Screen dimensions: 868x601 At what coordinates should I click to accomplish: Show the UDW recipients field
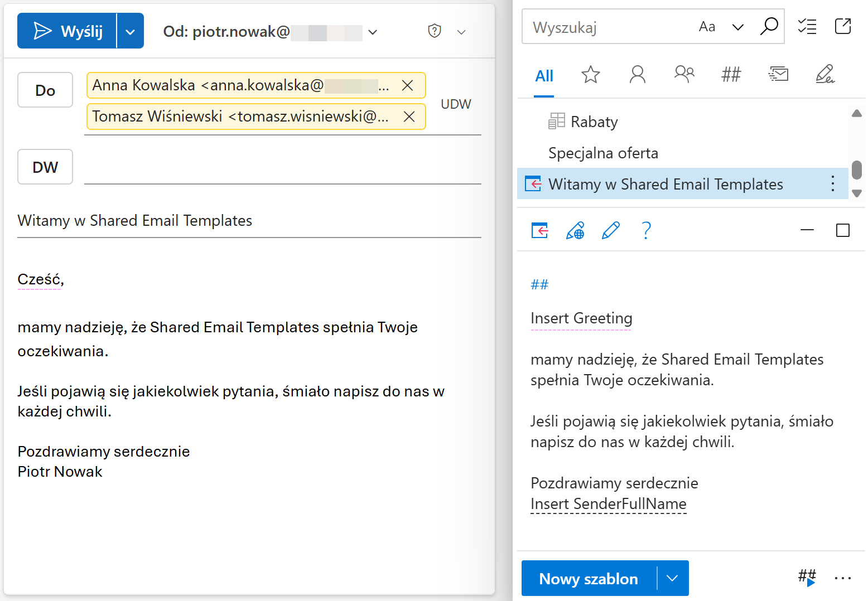[456, 104]
